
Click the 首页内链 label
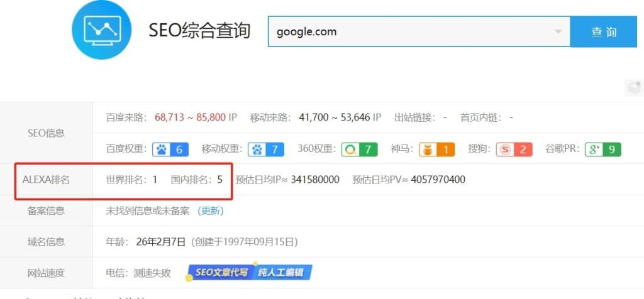(x=480, y=117)
